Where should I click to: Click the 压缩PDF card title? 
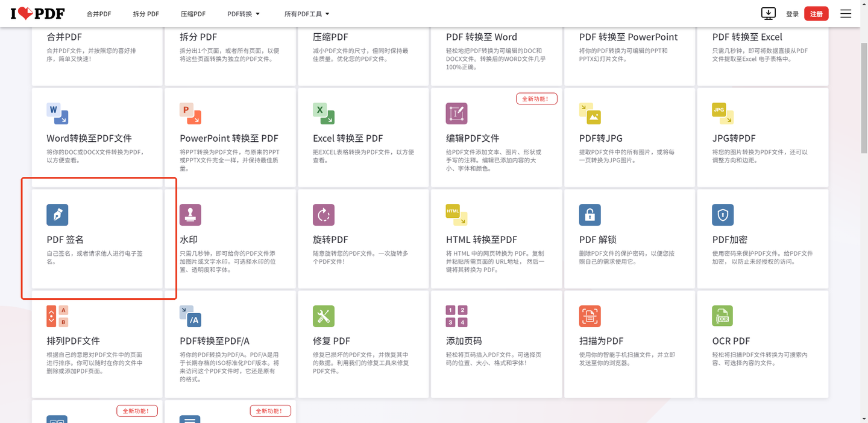(x=330, y=37)
